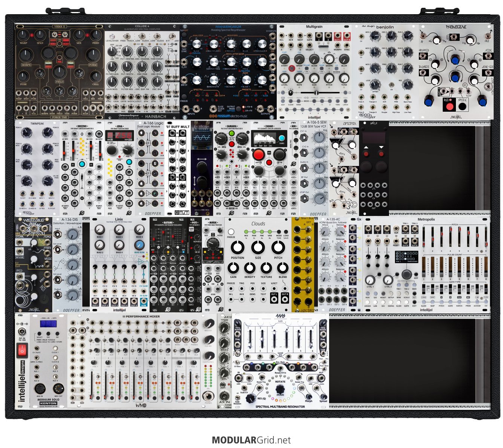Click the MIDI IN socket on Kenton Modular Solo
The height and width of the screenshot is (448, 503).
[40, 388]
